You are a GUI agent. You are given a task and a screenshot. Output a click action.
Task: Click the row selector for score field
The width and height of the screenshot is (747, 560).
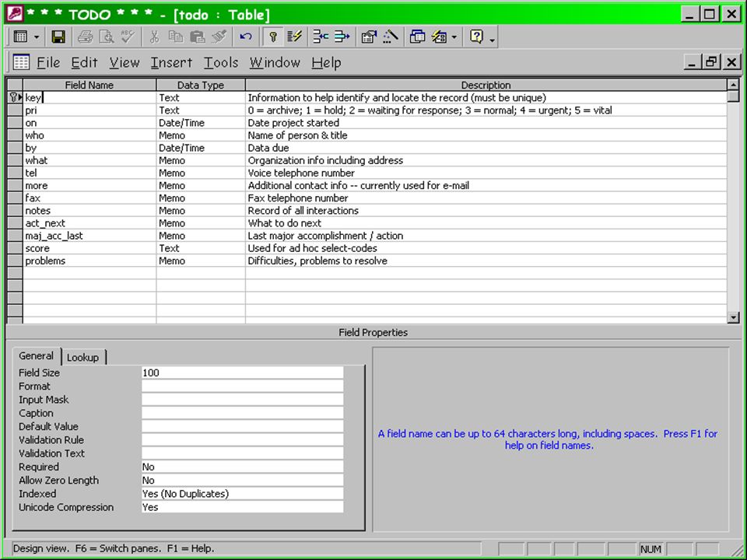[x=16, y=248]
